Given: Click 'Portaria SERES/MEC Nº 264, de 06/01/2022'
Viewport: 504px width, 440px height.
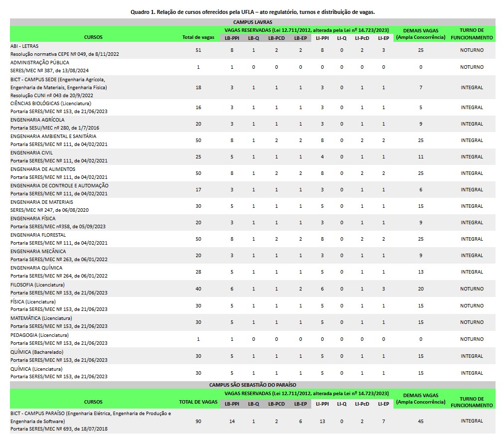Looking at the screenshot, I should click(59, 276).
